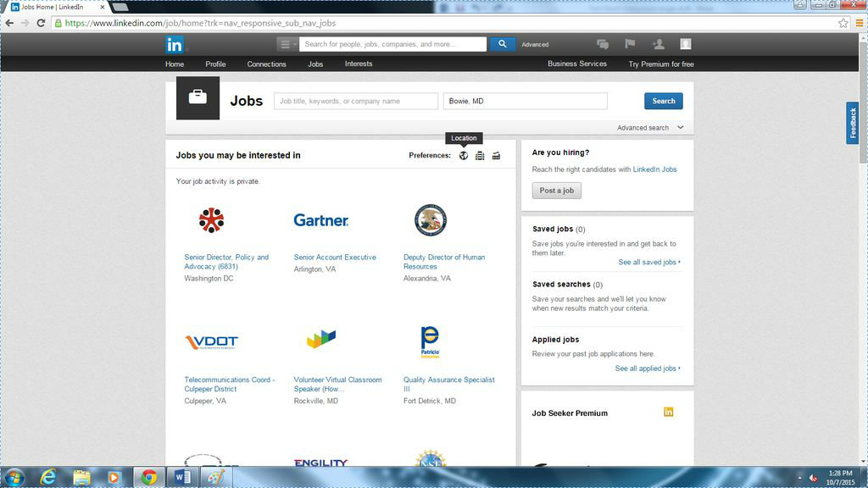Open the Feedback side tab
The width and height of the screenshot is (868, 488).
point(853,123)
